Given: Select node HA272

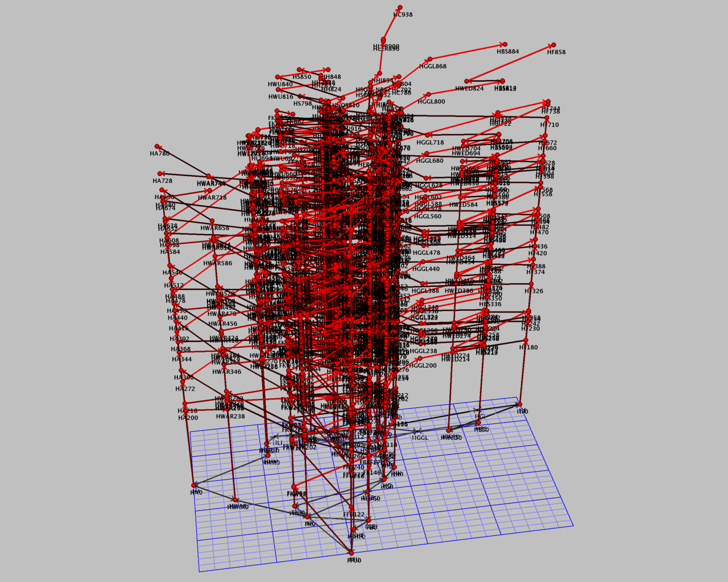Looking at the screenshot, I should 183,383.
